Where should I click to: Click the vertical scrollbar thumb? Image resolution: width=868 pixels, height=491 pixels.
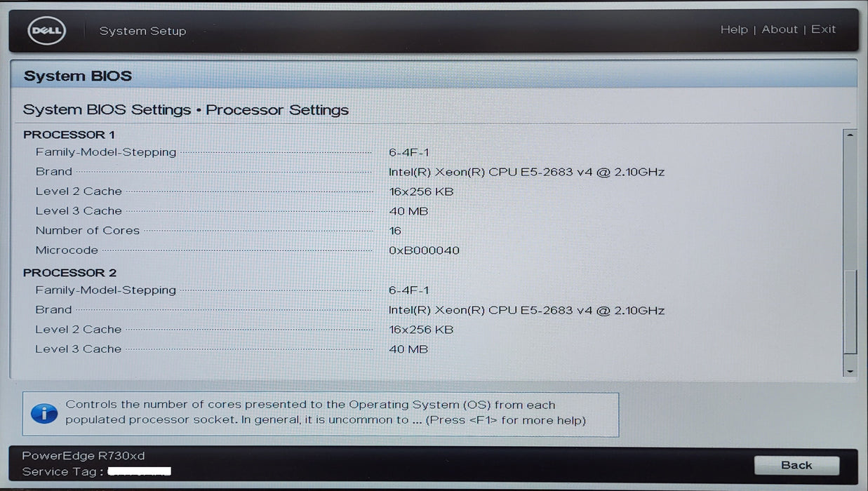(x=850, y=312)
